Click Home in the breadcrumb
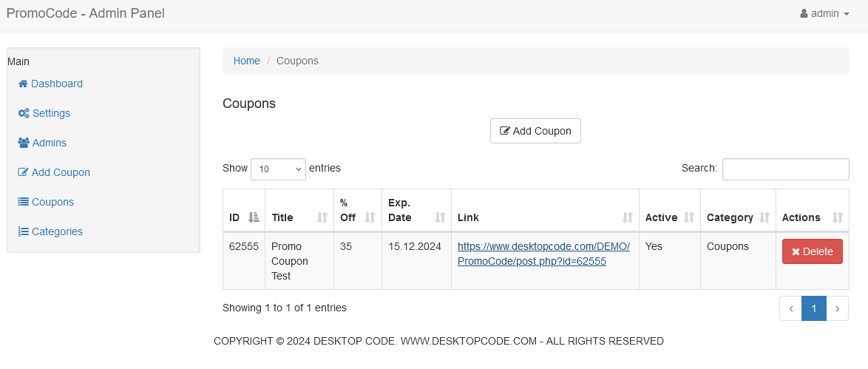This screenshot has width=868, height=369. coord(247,61)
